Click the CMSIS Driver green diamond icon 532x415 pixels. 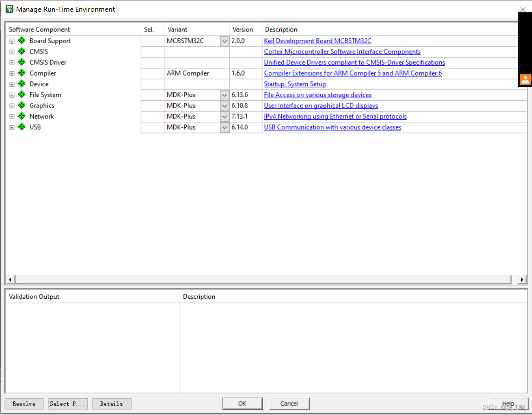click(x=22, y=62)
